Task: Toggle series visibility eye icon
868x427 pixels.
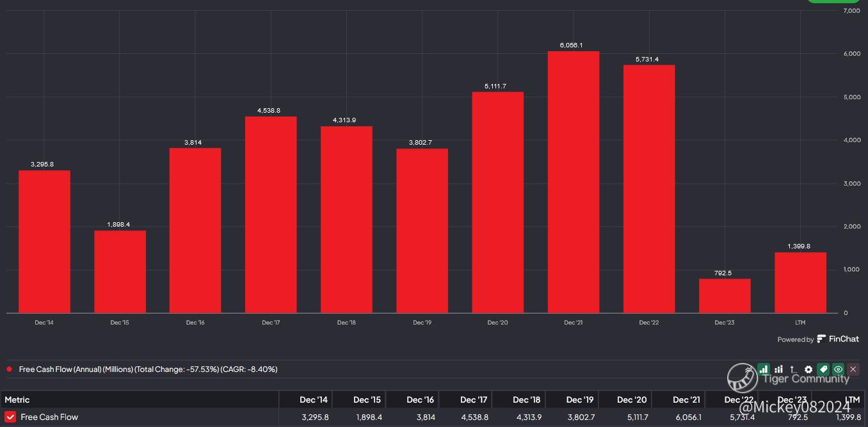Action: point(838,369)
